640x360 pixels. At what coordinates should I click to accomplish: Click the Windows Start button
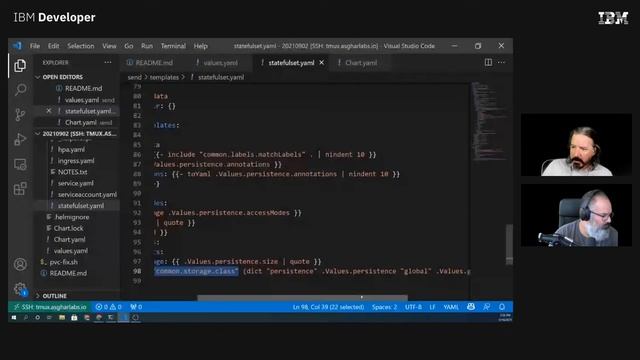click(14, 318)
